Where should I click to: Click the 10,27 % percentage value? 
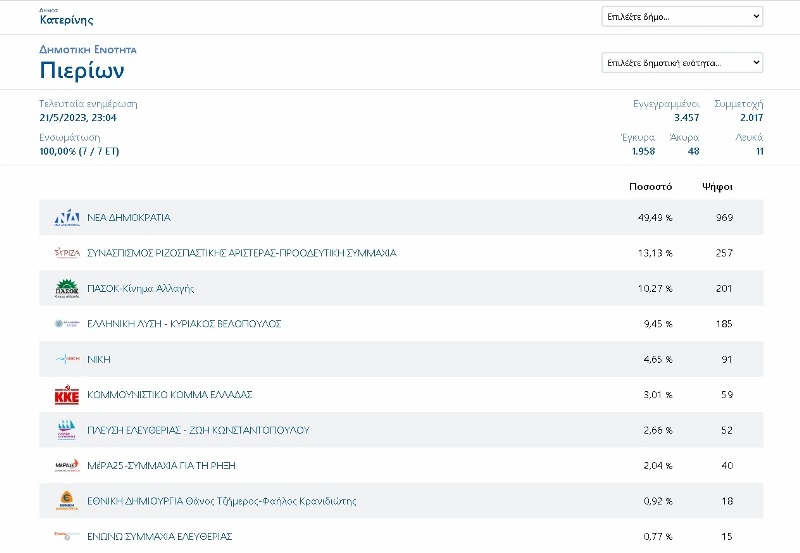tap(655, 289)
